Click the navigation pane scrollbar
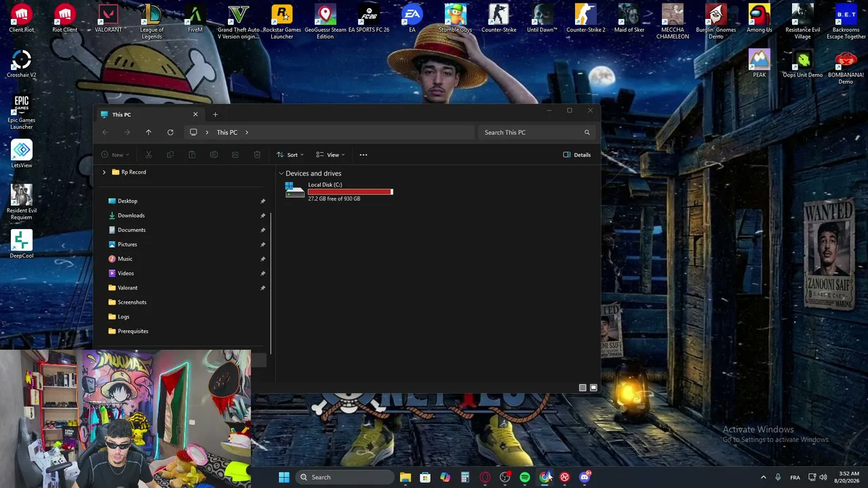 point(271,283)
